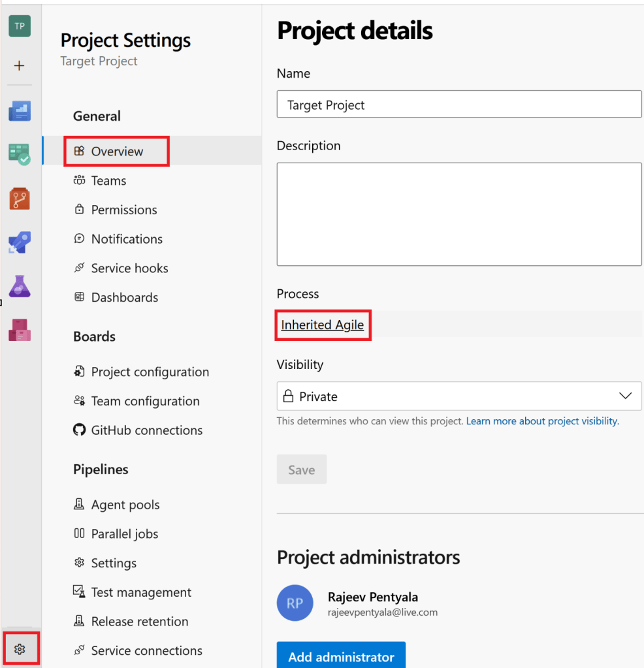Open Learn more about project visibility link

click(x=541, y=421)
